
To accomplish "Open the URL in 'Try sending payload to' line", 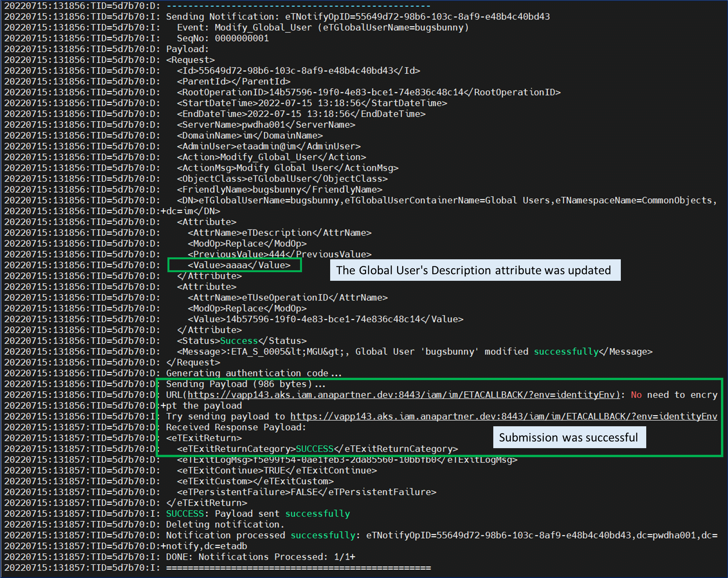I will (x=503, y=416).
